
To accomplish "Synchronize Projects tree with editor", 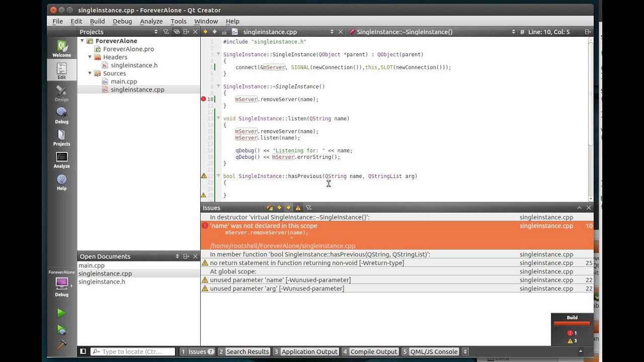I will coord(177,32).
